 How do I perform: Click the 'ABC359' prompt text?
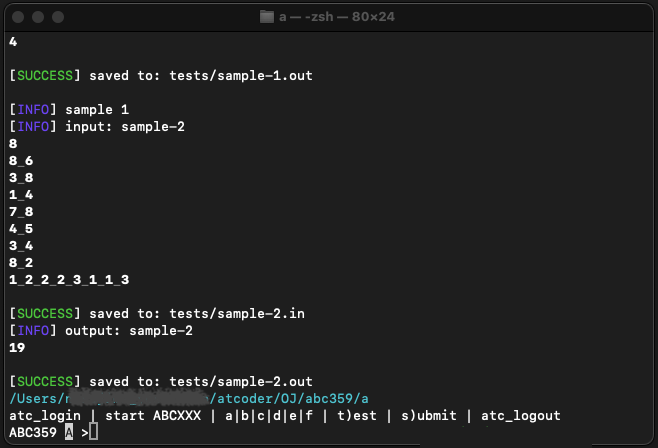click(33, 432)
